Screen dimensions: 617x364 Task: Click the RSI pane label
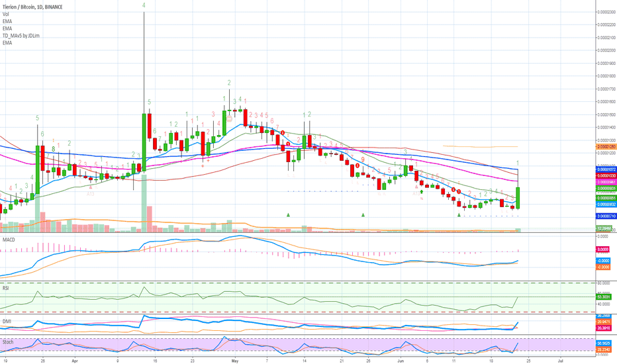5,288
